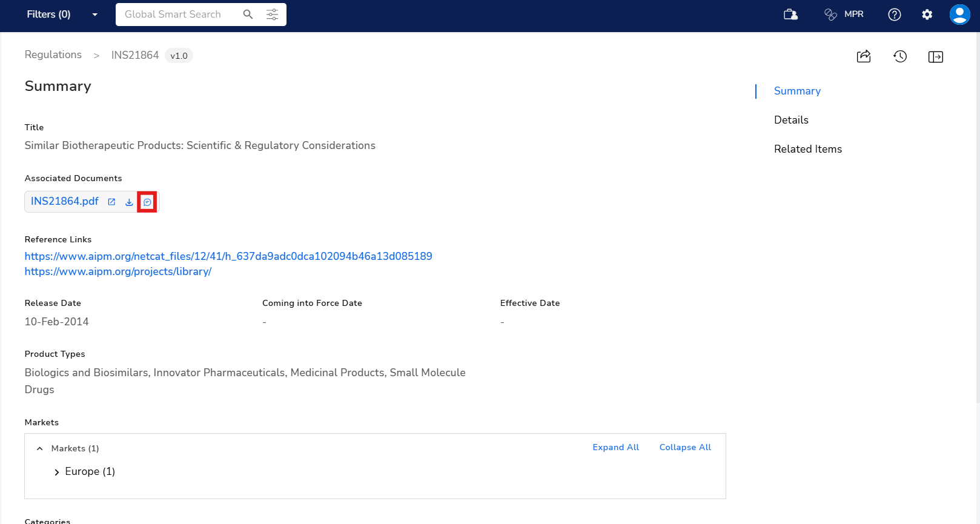Click the INS21864 breadcrumb

tap(135, 55)
